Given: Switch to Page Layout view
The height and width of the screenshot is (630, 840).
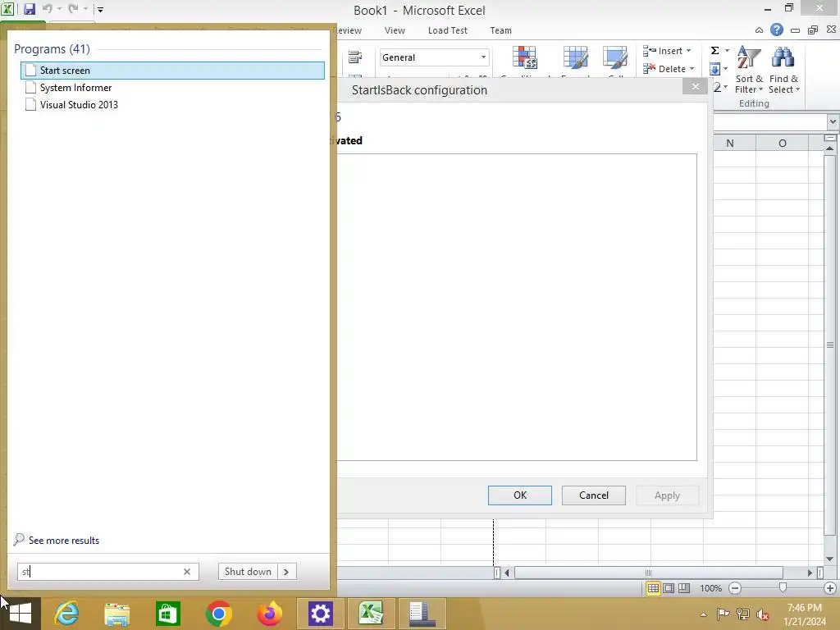Looking at the screenshot, I should pyautogui.click(x=669, y=588).
